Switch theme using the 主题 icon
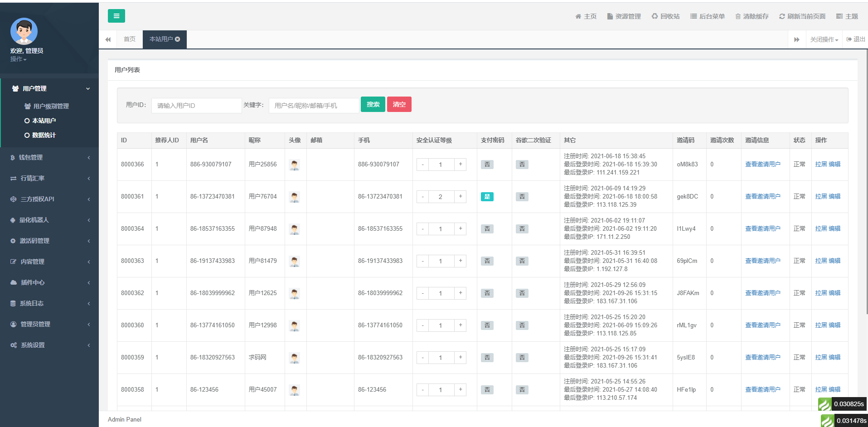The image size is (868, 427). 847,16
